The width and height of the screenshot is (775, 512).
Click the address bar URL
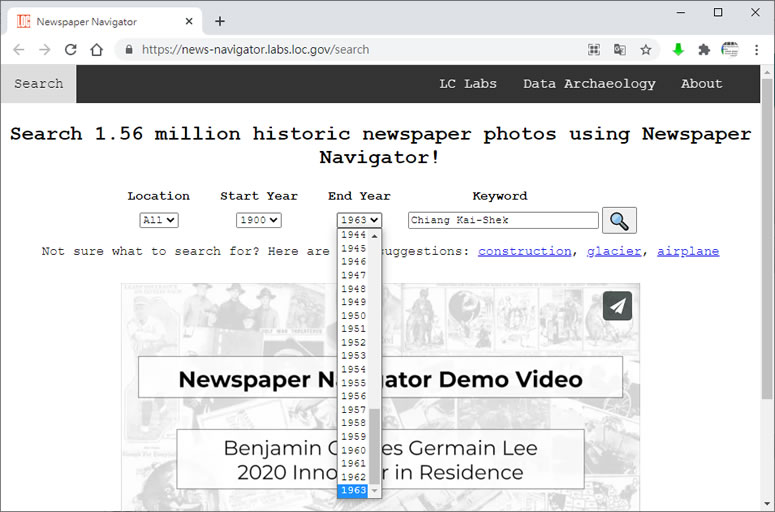[256, 49]
